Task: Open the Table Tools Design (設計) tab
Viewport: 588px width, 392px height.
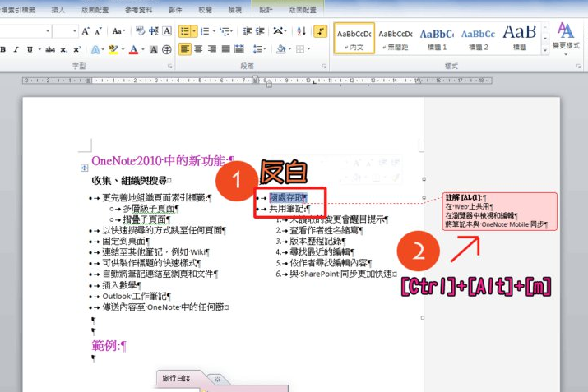Action: click(x=266, y=10)
